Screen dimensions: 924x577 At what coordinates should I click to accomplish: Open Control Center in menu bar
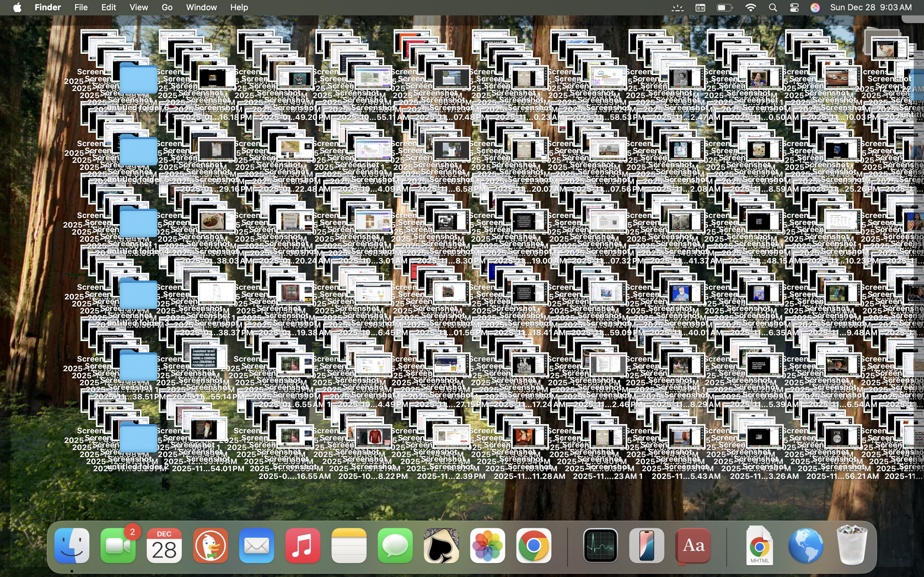pyautogui.click(x=794, y=8)
